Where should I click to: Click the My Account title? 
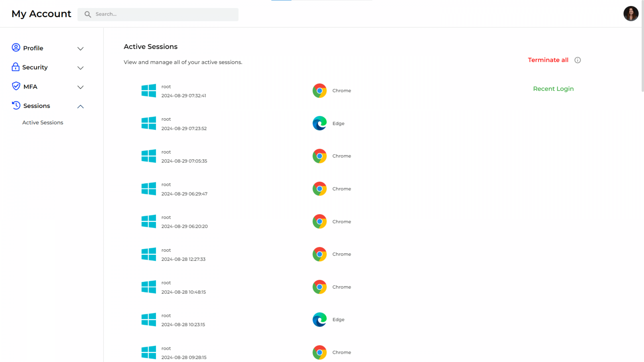41,14
